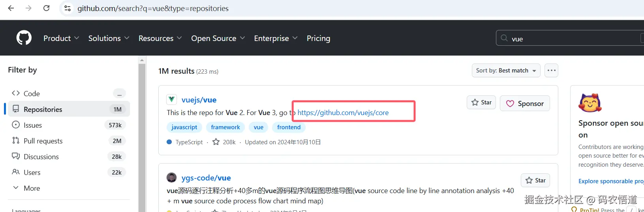644x212 pixels.
Task: Follow the https://github.com/vuejs/core link
Action: tap(343, 113)
